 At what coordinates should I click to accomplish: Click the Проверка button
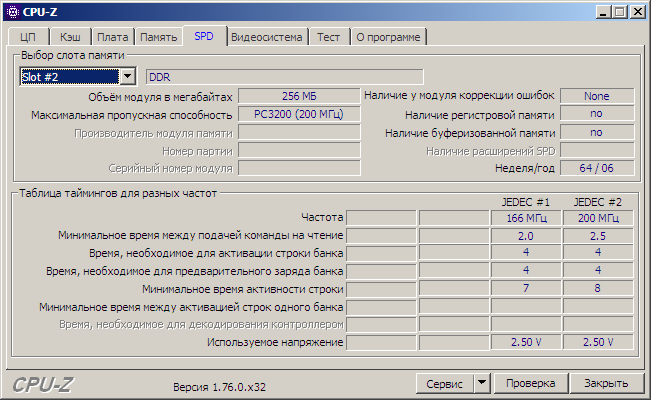531,383
